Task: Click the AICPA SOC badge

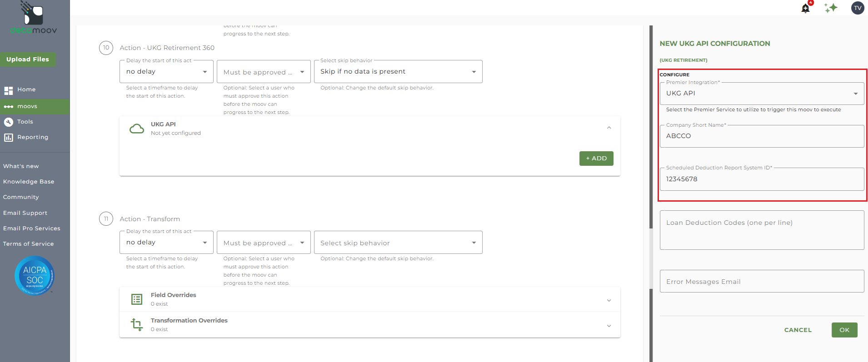Action: 35,276
